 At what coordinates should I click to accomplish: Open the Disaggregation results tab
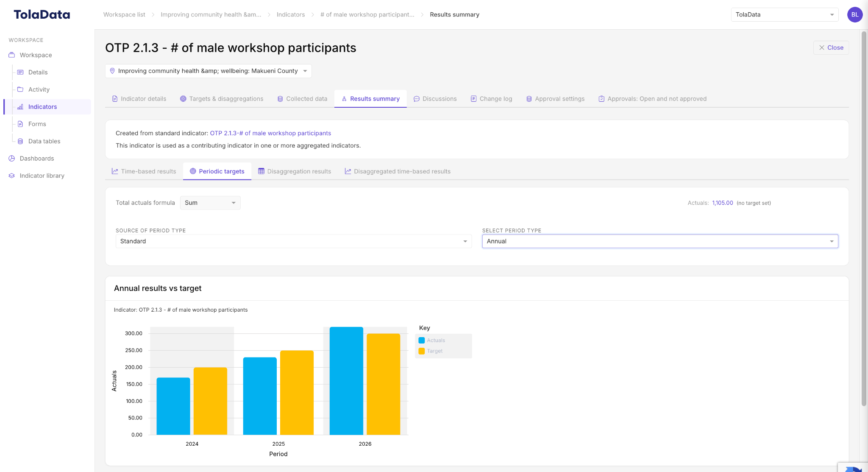(x=295, y=171)
